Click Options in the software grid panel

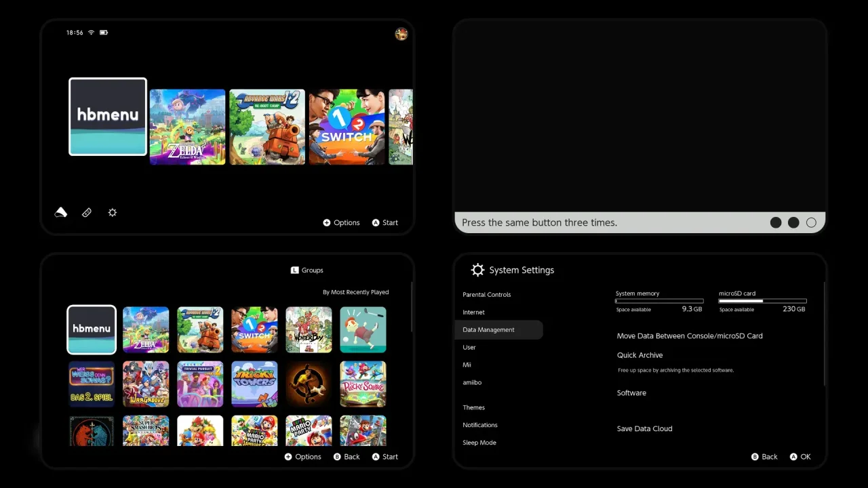[x=302, y=457]
